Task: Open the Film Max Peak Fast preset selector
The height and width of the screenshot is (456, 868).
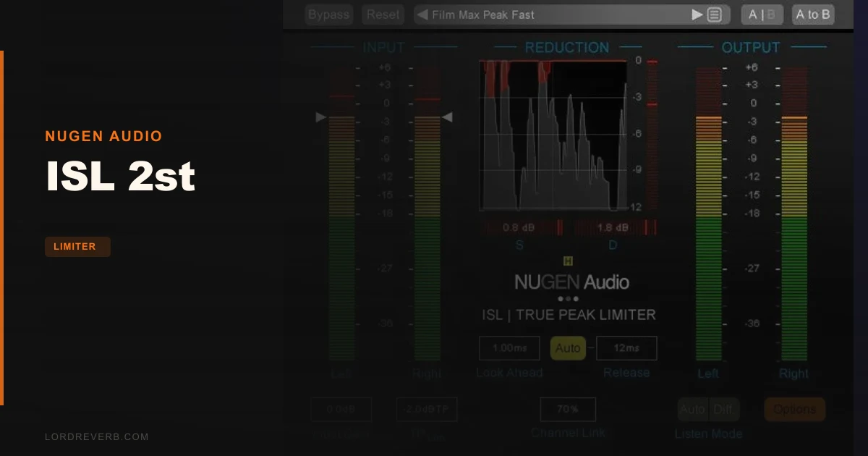Action: [x=571, y=14]
